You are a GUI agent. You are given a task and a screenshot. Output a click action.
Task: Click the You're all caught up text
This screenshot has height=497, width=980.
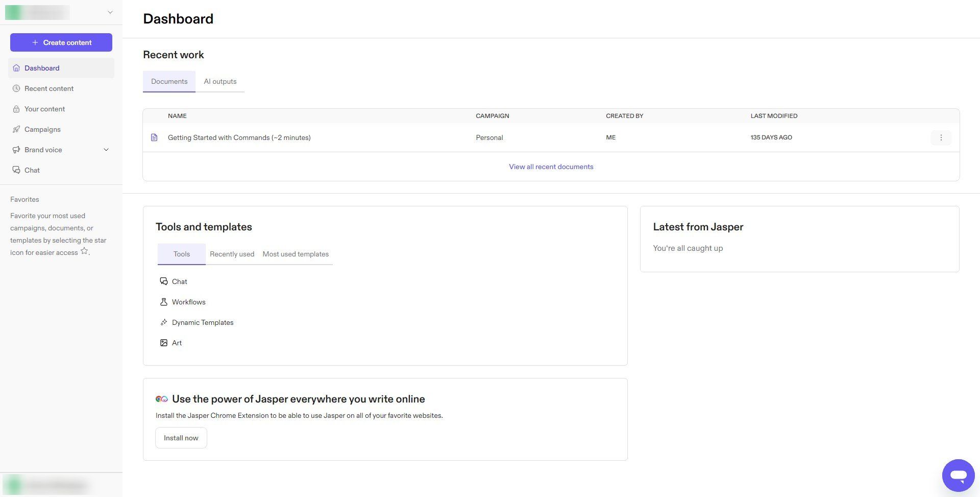[x=688, y=248]
